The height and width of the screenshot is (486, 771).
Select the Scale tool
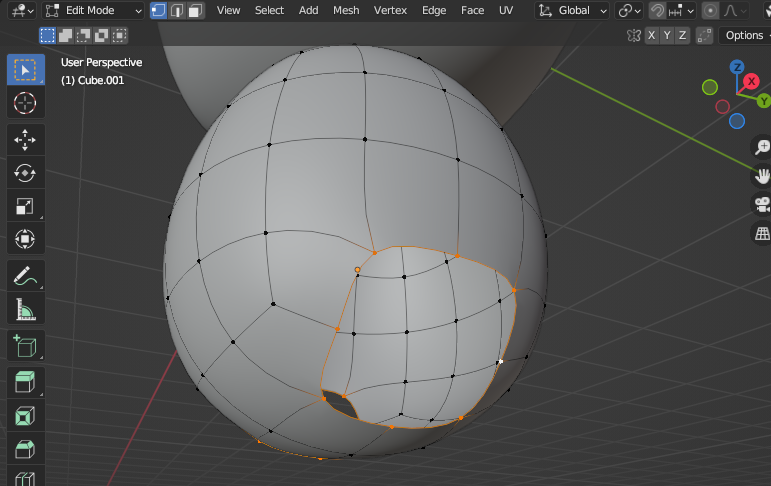(x=26, y=206)
